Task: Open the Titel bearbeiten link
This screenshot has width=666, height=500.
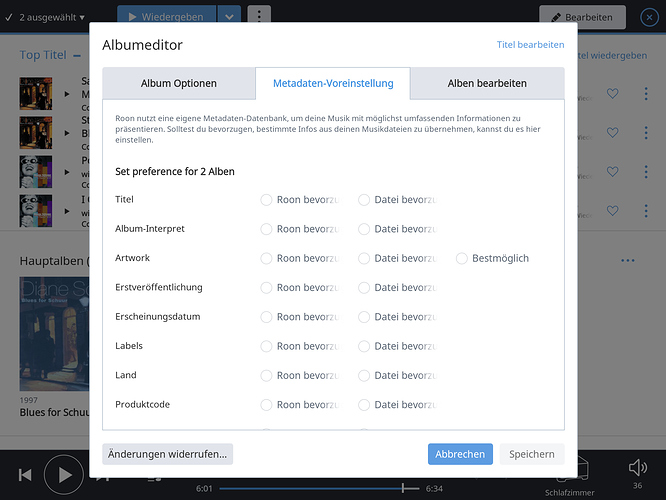Action: click(531, 45)
